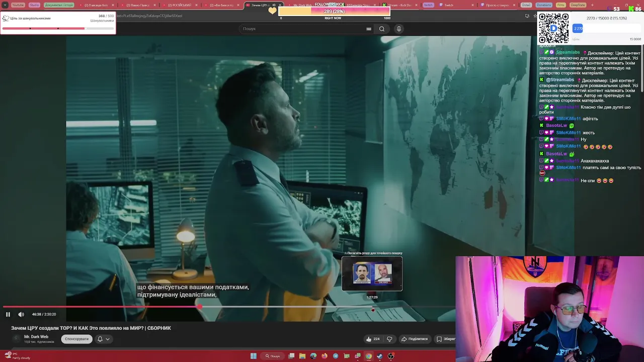The width and height of the screenshot is (644, 362).
Task: Open the Dota2 bookmark
Action: point(526,5)
